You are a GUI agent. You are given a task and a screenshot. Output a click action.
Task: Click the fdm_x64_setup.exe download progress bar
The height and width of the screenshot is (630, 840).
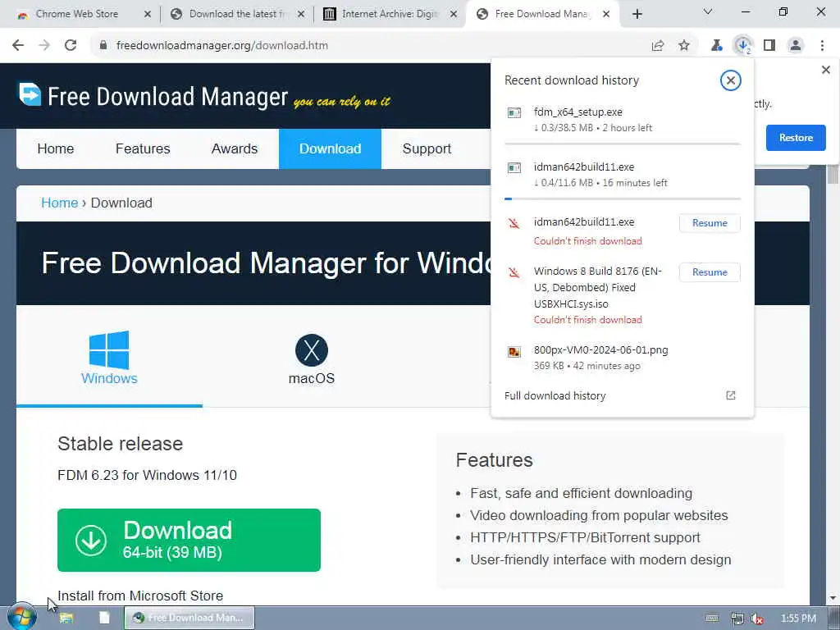pyautogui.click(x=623, y=144)
